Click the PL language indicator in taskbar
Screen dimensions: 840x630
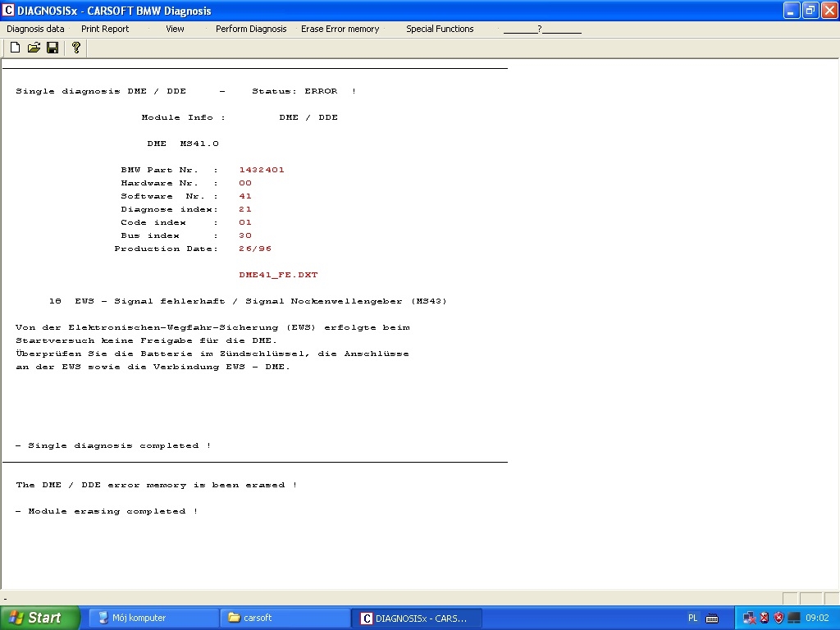pos(692,619)
